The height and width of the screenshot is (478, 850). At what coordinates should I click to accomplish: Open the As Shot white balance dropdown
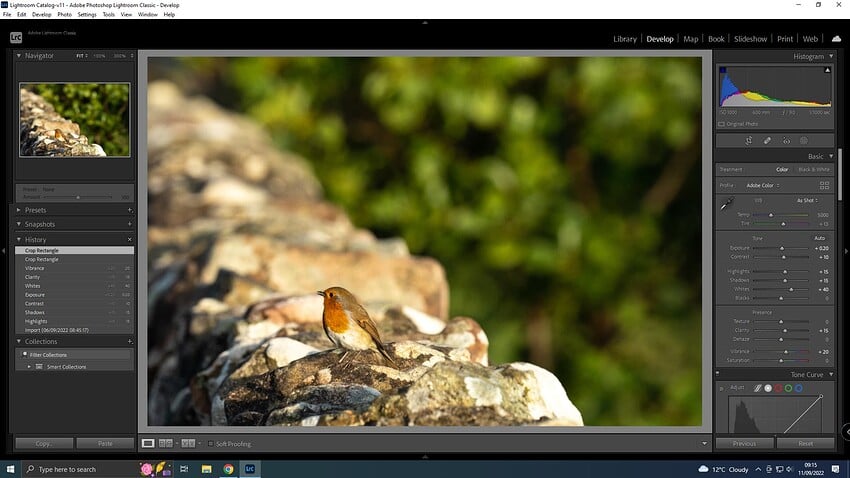806,200
